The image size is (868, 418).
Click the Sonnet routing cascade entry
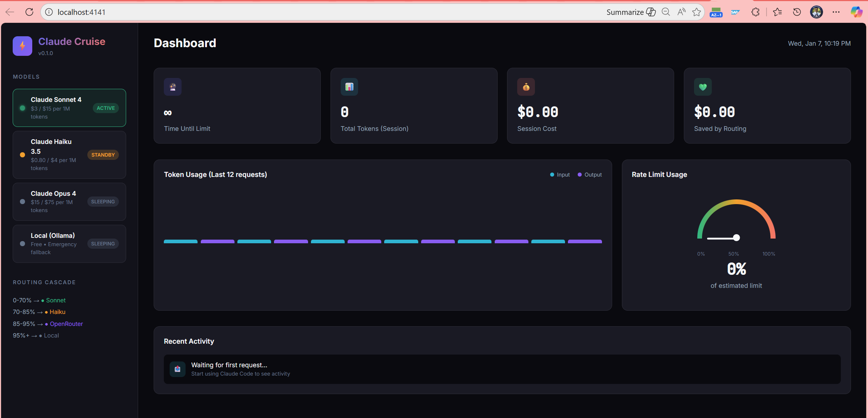[39, 300]
